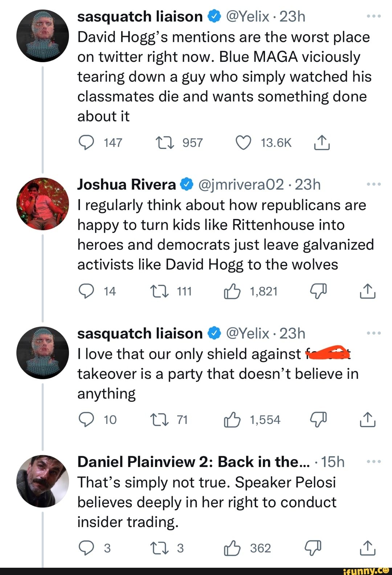Open the Daniel Plainview 2 profile name
Image resolution: width=392 pixels, height=575 pixels.
(x=193, y=462)
